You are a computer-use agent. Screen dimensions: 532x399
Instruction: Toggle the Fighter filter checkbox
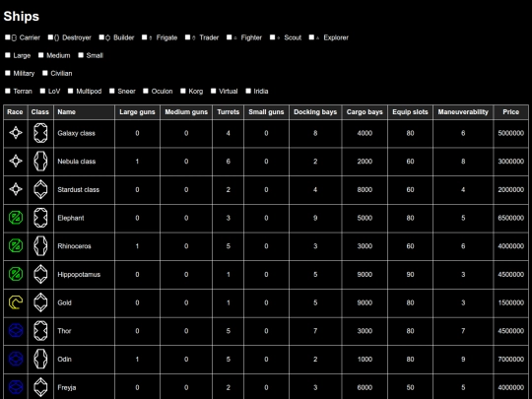229,37
